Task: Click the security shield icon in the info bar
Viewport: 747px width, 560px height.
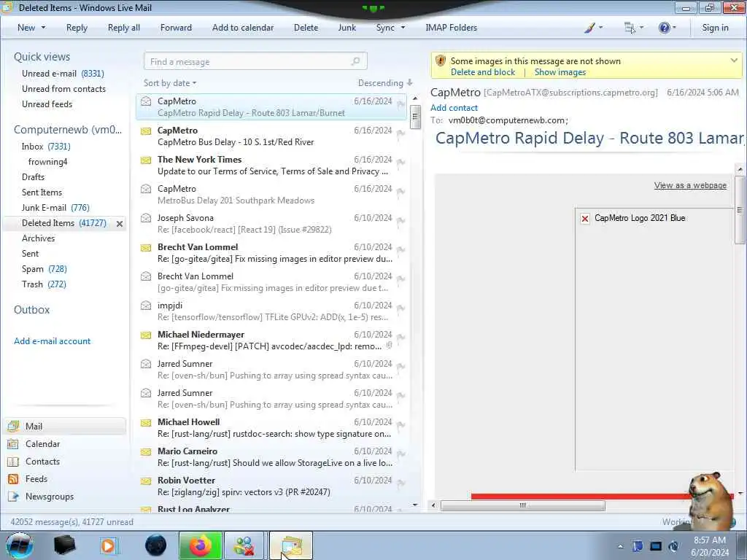Action: (x=441, y=61)
